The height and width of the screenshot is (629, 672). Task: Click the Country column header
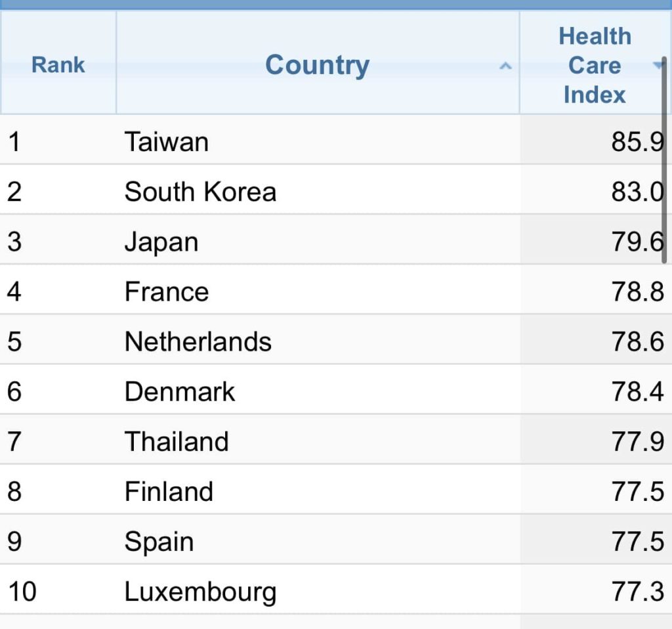point(317,65)
